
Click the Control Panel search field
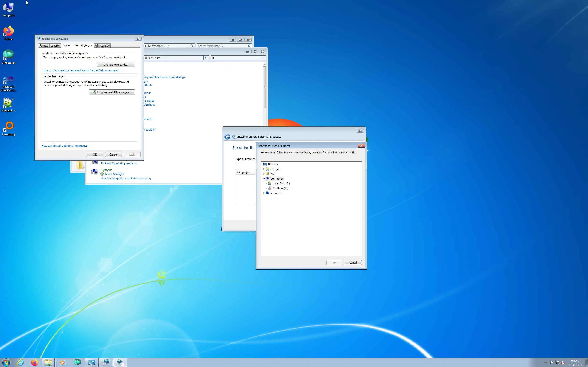click(236, 58)
